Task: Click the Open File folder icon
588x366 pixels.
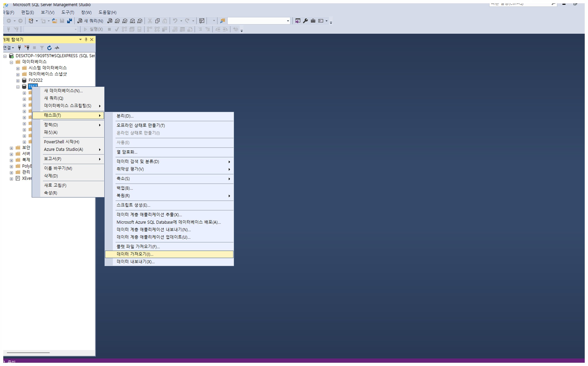Action: [55, 21]
